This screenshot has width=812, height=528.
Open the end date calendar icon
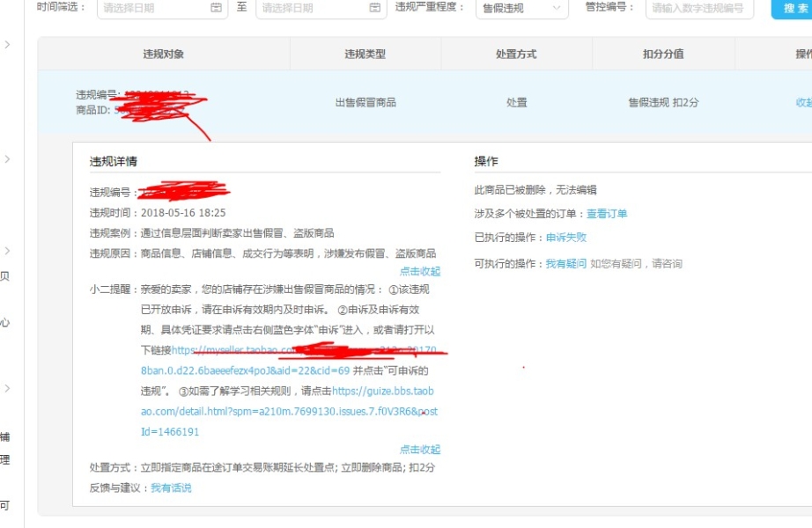376,8
